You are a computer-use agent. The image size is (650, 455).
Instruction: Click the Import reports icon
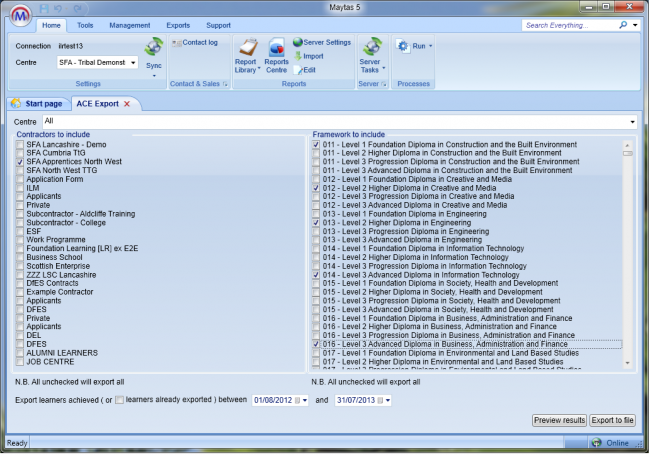point(308,56)
